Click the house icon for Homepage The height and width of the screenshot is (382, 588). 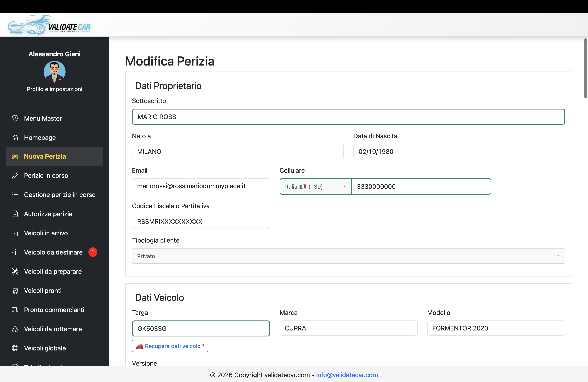[x=15, y=137]
